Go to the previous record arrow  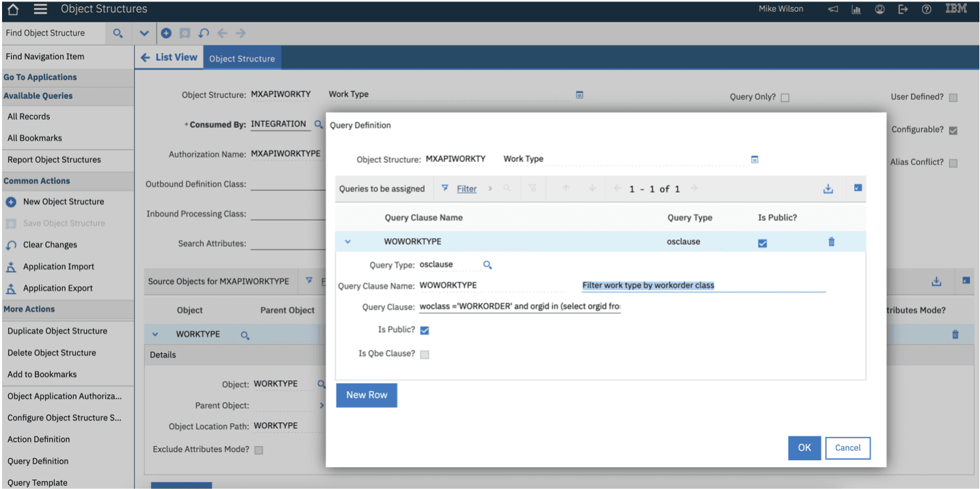pos(222,33)
